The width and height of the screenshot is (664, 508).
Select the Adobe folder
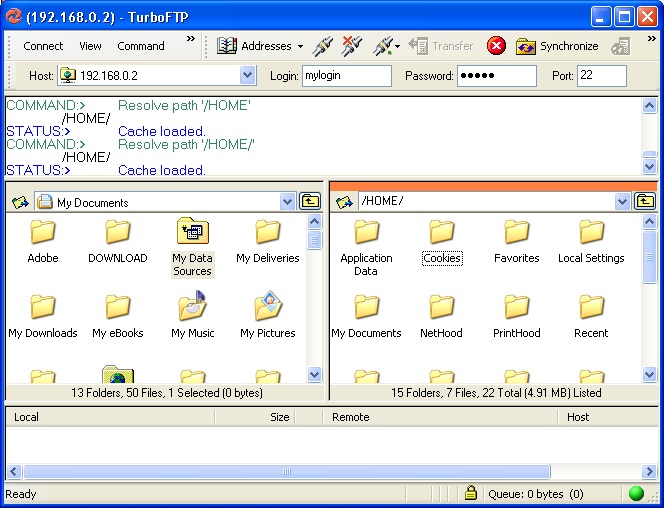click(43, 242)
